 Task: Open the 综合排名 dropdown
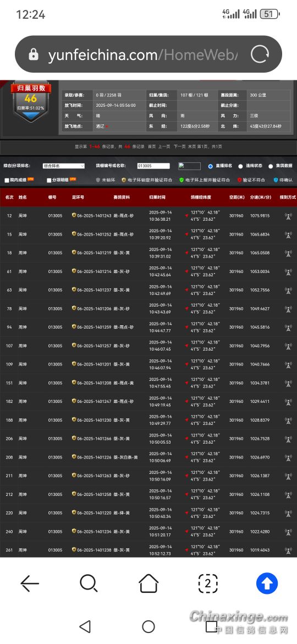(64, 166)
